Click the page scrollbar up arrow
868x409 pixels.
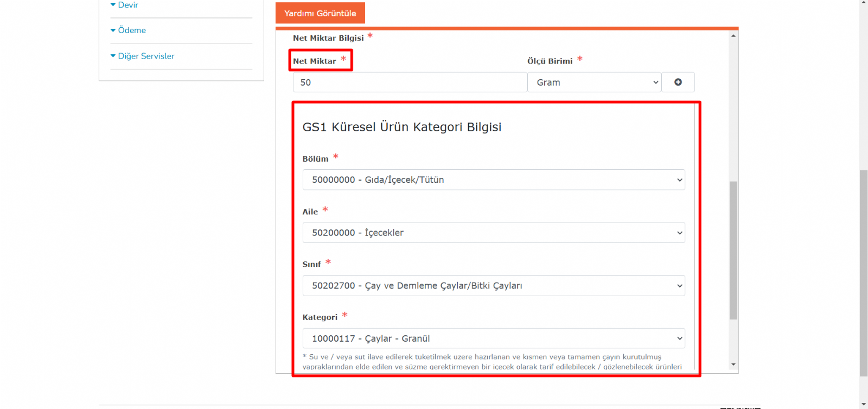click(863, 3)
